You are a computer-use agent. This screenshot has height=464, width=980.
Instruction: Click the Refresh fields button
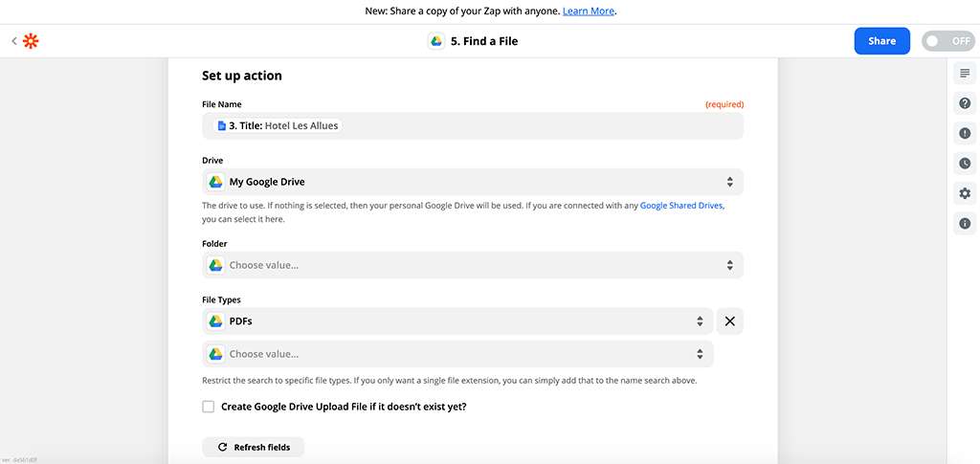(253, 447)
